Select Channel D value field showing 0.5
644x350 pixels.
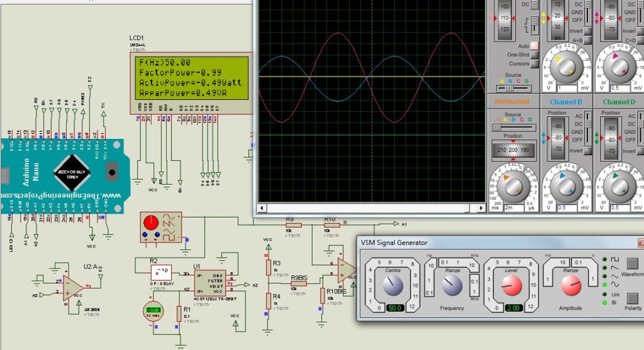click(x=621, y=207)
